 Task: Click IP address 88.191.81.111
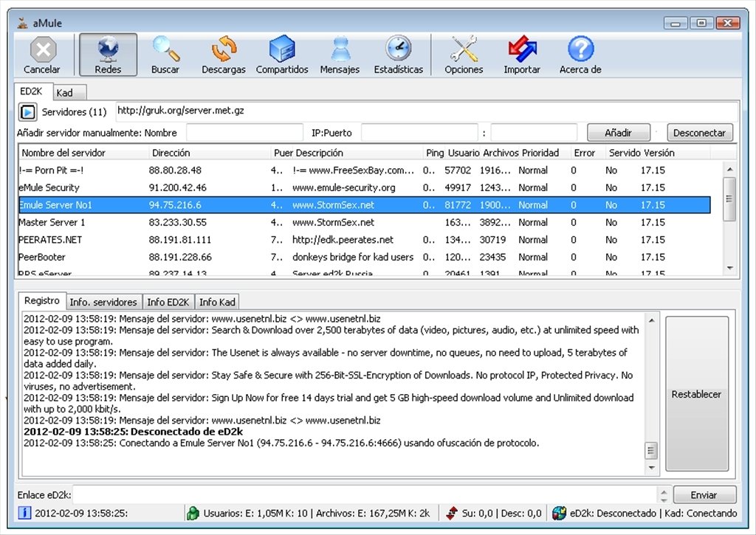coord(180,240)
